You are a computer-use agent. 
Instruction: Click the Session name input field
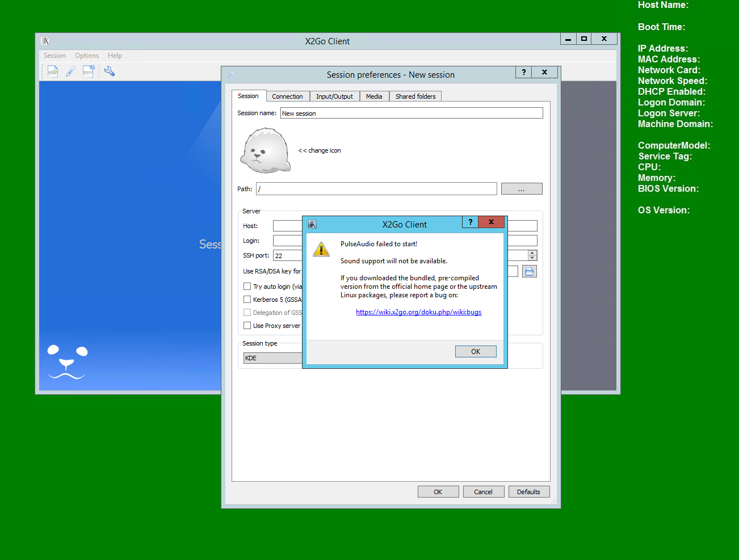coord(411,113)
